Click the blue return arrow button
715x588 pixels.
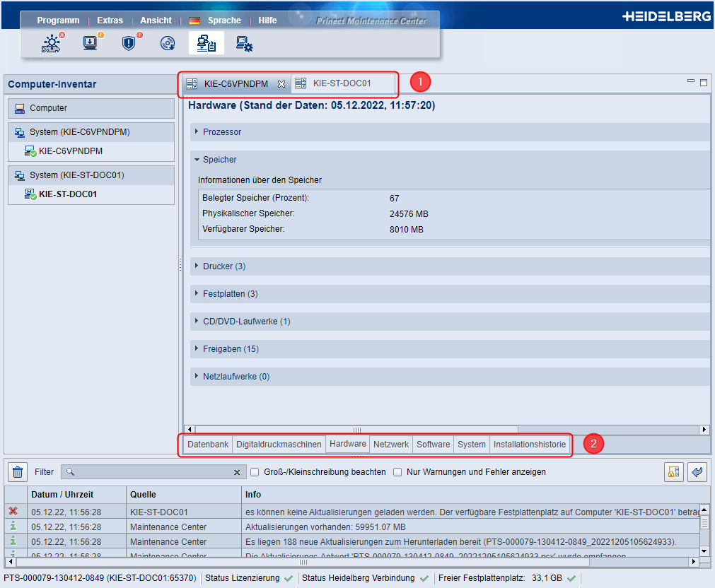coord(697,472)
